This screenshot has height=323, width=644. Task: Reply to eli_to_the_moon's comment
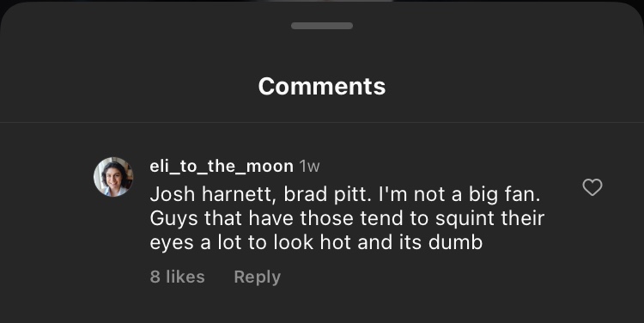click(x=257, y=277)
